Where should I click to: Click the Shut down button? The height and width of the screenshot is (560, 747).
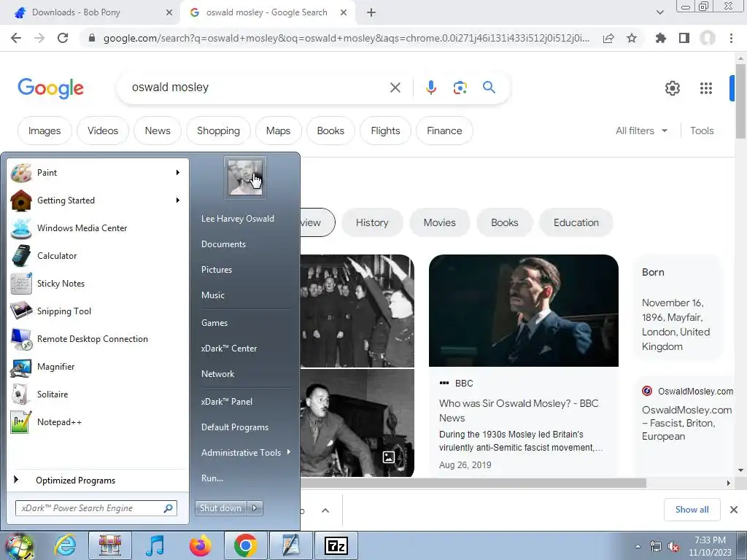click(221, 508)
